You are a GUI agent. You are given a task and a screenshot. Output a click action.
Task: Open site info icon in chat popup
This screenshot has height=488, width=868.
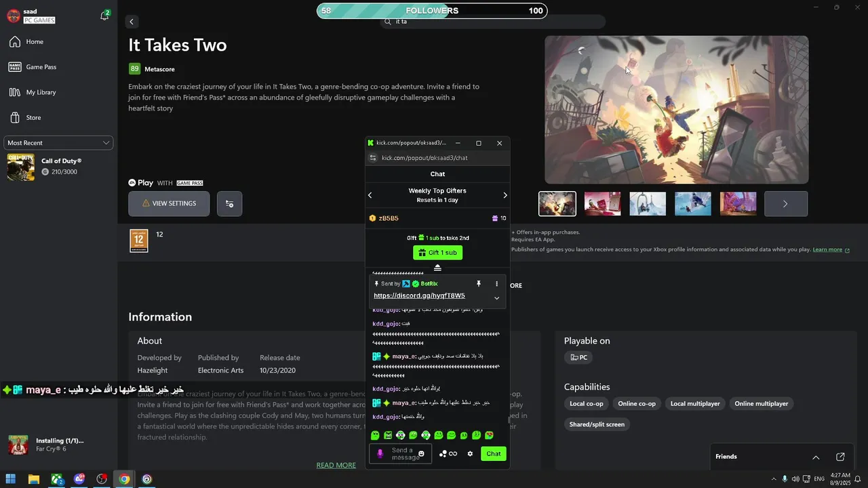pos(372,158)
